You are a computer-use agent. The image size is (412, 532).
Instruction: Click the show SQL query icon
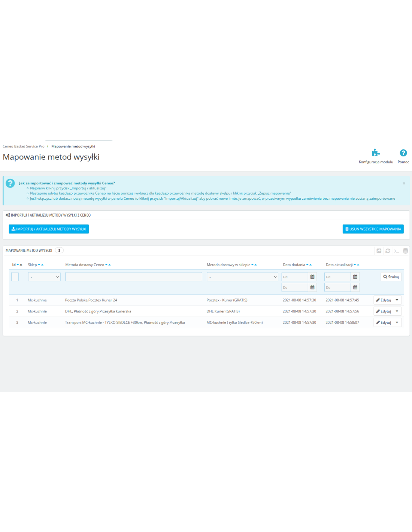click(397, 251)
